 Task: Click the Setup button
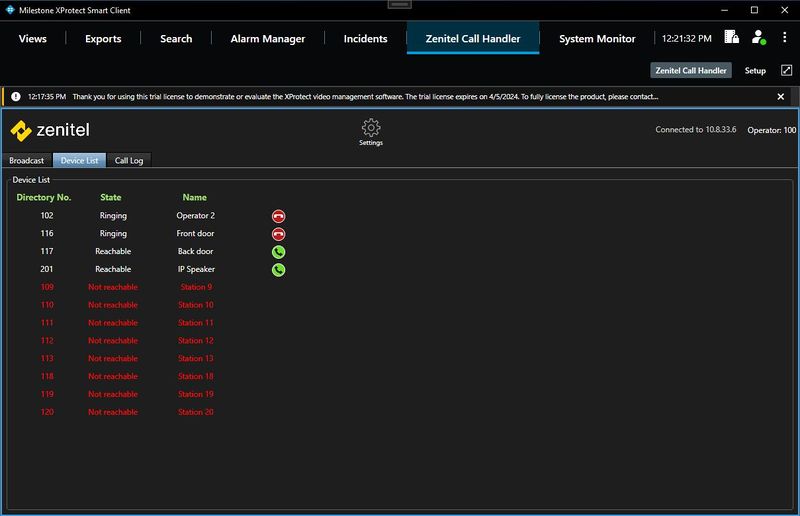[x=755, y=70]
